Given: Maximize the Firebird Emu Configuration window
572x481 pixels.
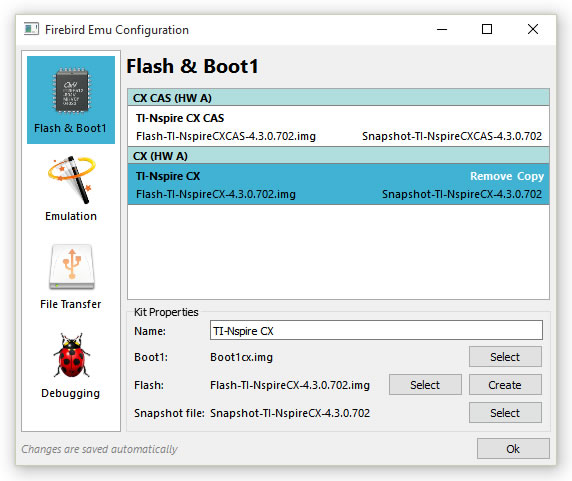Looking at the screenshot, I should pos(487,29).
